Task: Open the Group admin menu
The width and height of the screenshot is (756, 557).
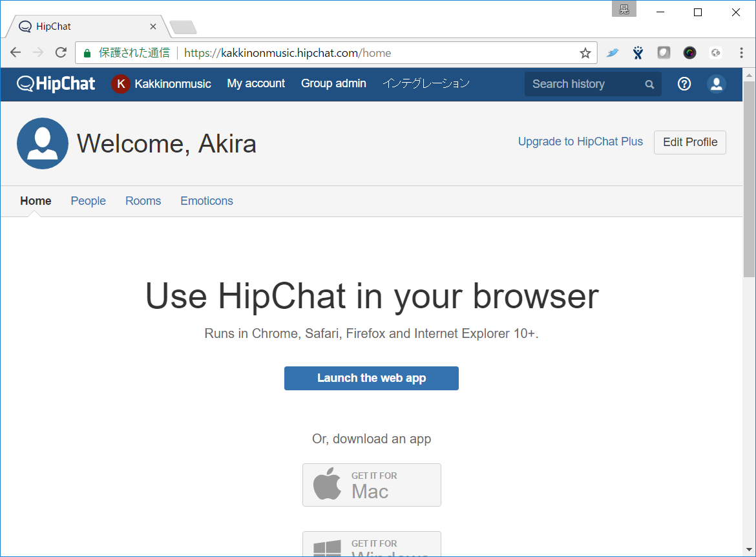Action: (x=333, y=83)
